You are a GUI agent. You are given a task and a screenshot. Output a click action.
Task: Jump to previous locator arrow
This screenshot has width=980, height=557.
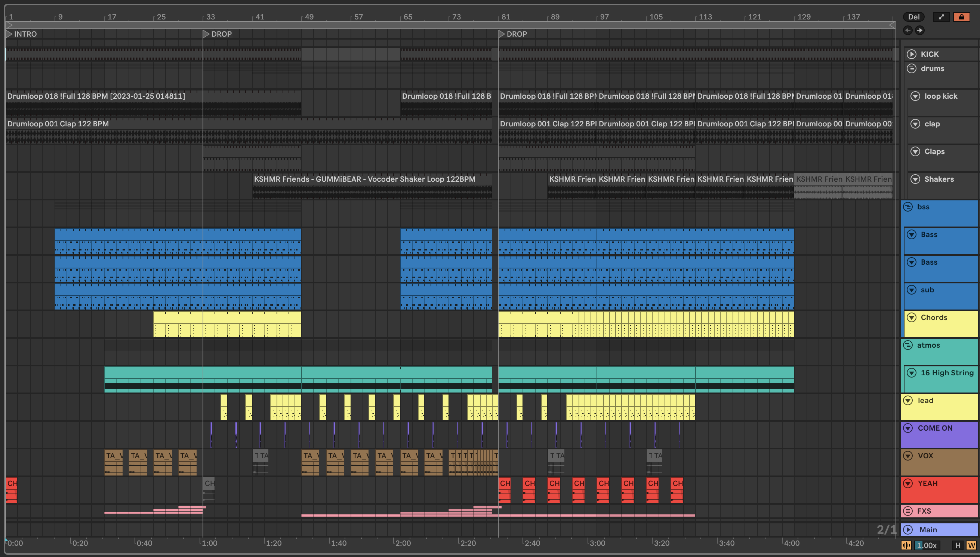(x=908, y=30)
